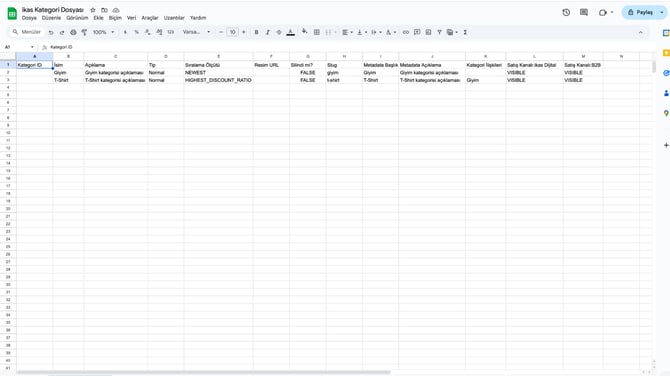The width and height of the screenshot is (670, 376).
Task: Open version history clock icon
Action: pos(566,12)
